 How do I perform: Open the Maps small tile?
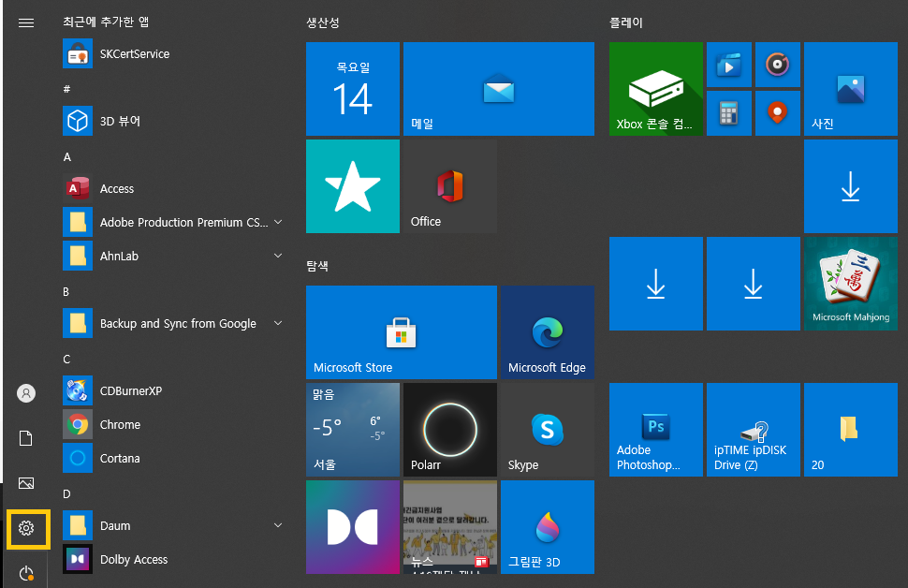(x=778, y=113)
